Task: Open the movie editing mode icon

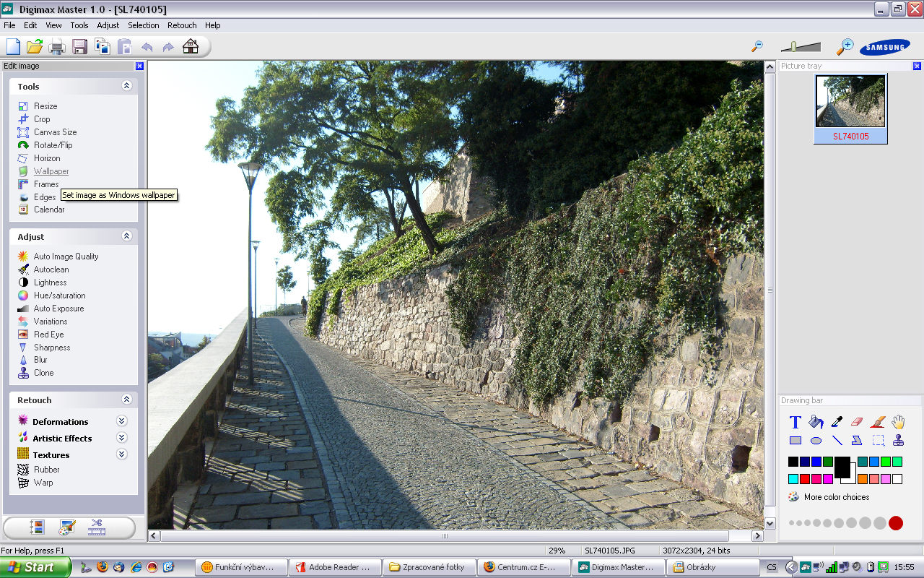Action: (97, 528)
